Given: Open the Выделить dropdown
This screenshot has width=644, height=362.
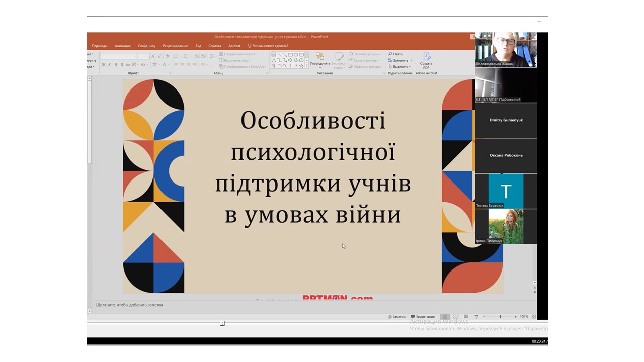Looking at the screenshot, I should click(399, 67).
